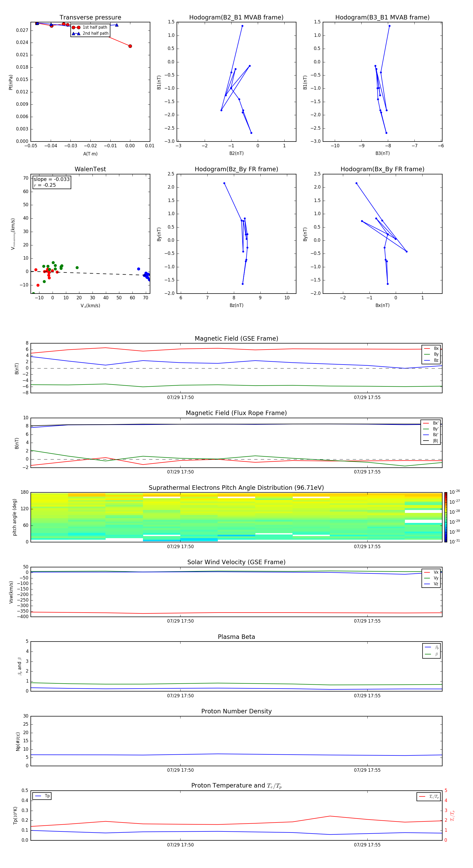This screenshot has width=473, height=868.
Task: Click the red data point at A=0.00
Action: pos(130,46)
